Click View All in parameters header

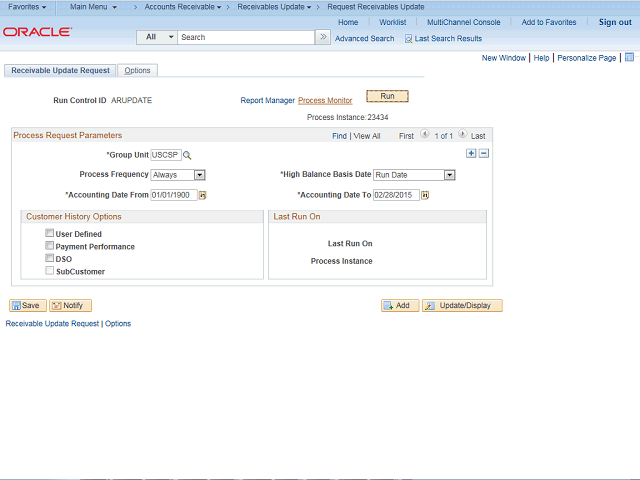[367, 136]
